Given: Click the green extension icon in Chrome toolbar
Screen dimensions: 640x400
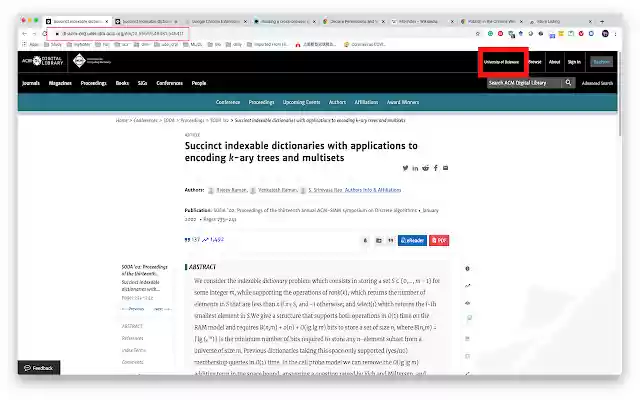Looking at the screenshot, I should [490, 34].
